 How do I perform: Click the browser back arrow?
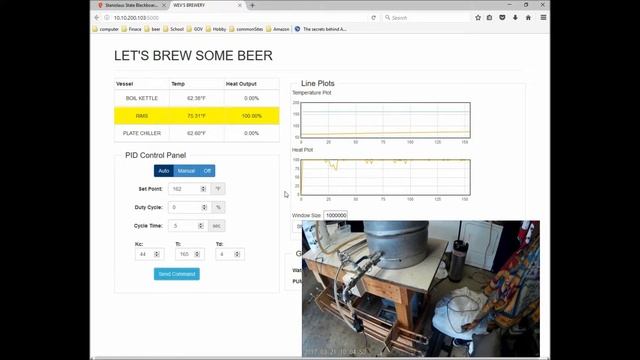coord(97,18)
